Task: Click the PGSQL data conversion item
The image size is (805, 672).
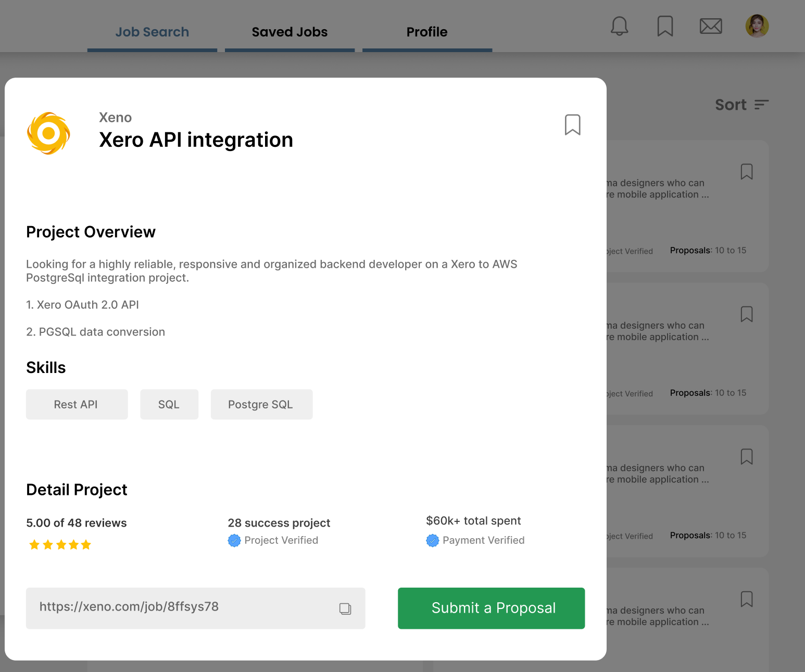Action: [95, 332]
